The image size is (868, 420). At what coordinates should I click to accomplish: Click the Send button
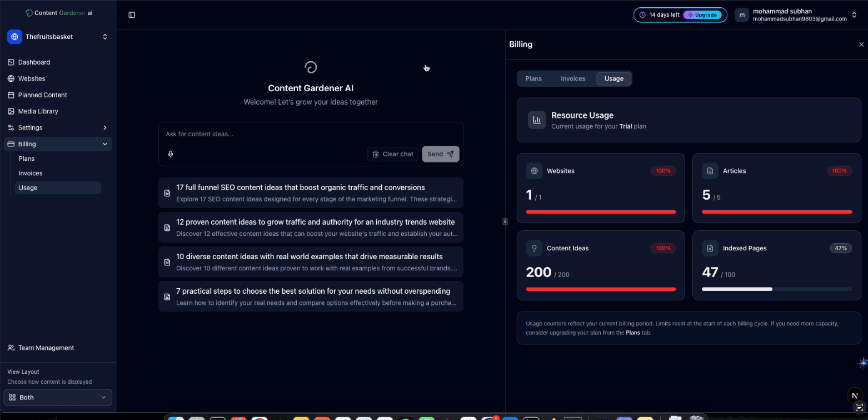(x=441, y=154)
